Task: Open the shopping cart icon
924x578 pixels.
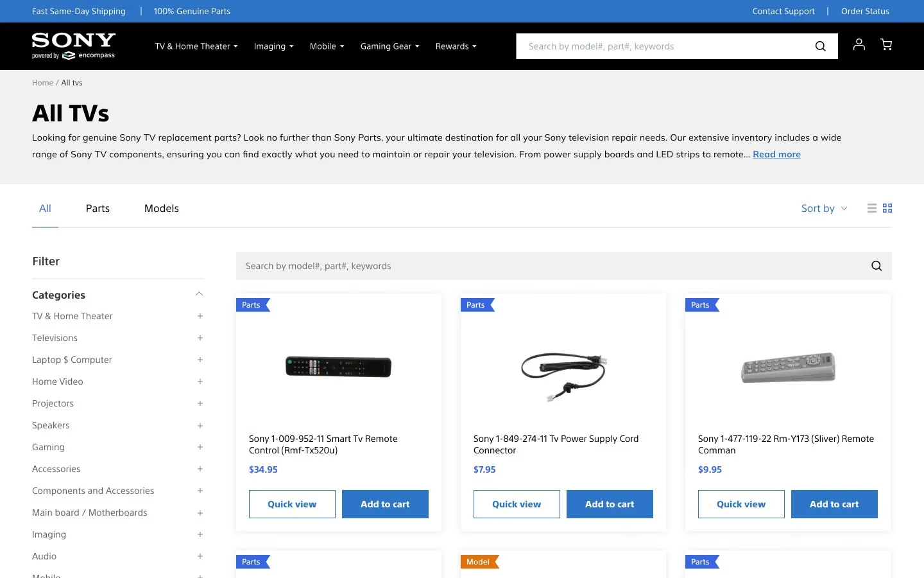Action: [886, 44]
